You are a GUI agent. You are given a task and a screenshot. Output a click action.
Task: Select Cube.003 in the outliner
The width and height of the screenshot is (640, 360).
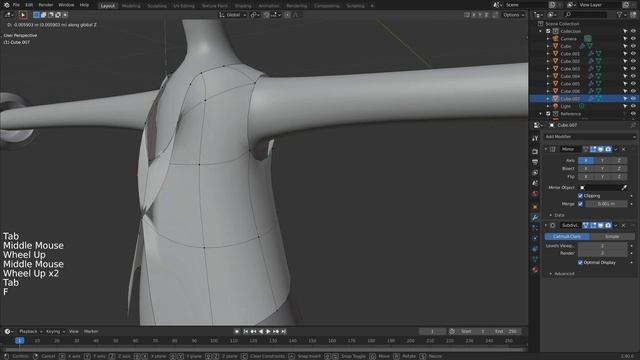coord(570,69)
